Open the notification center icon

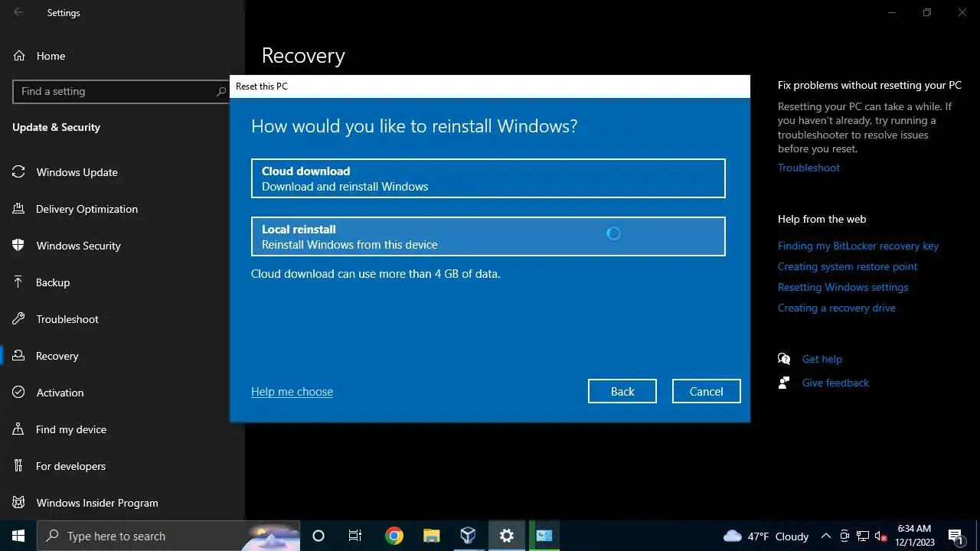click(x=955, y=536)
